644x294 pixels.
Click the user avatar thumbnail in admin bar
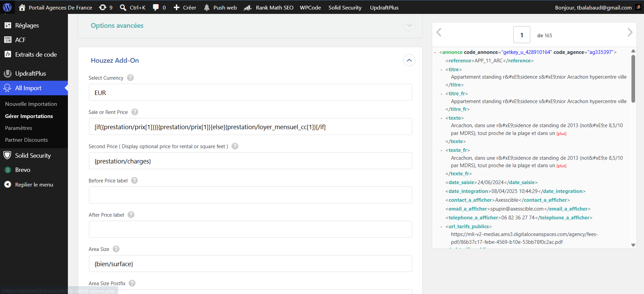[x=638, y=7]
